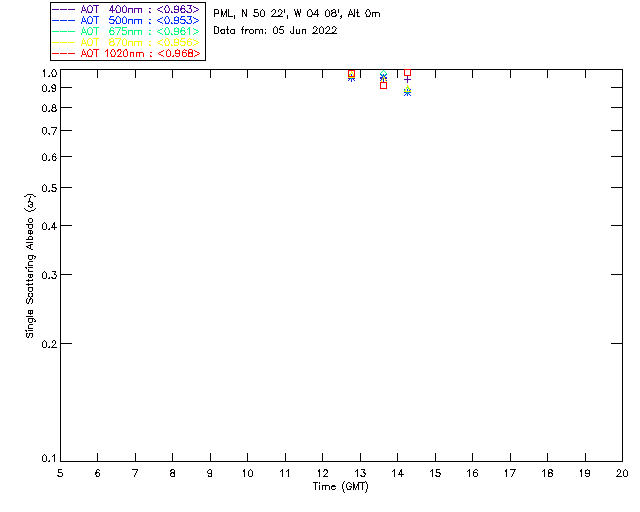Screen dimensions: 640x512
Task: Select the AOT 675nm legend entry
Action: (126, 31)
